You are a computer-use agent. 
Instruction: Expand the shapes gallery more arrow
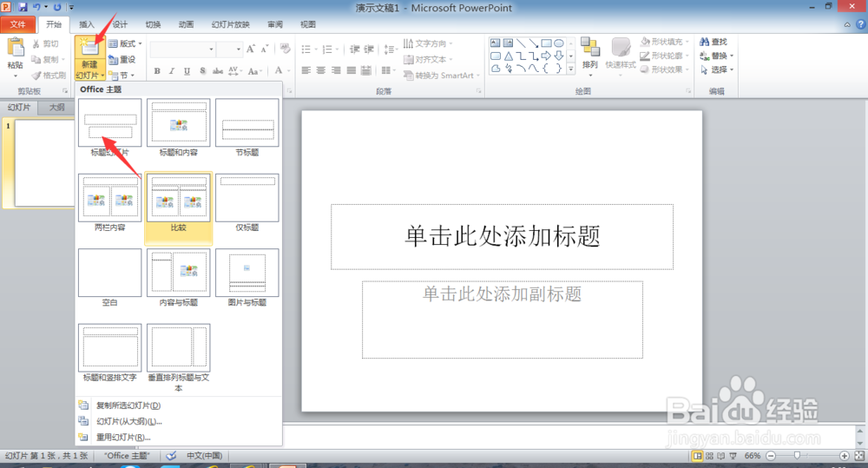pos(571,69)
